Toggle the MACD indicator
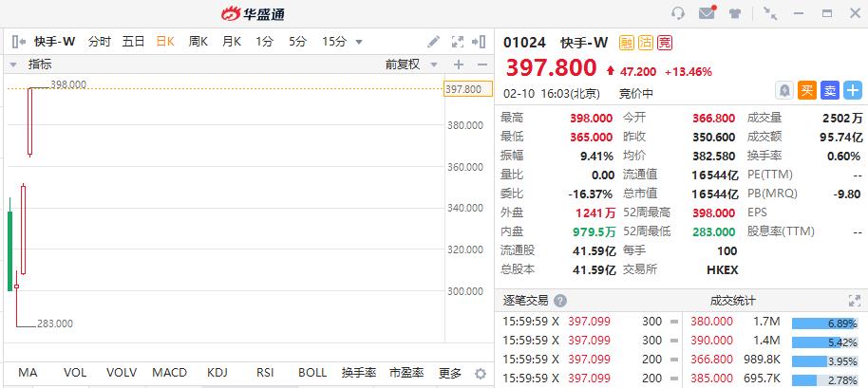Viewport: 868px width, 388px height. click(x=169, y=373)
